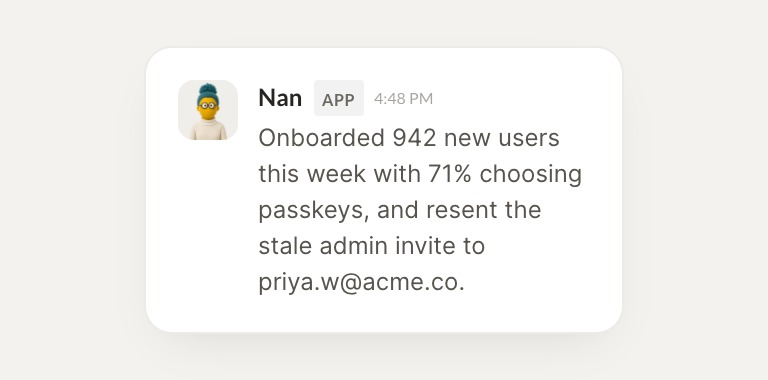The height and width of the screenshot is (380, 768).
Task: Click the cream turtleneck on the avatar
Action: [x=208, y=129]
